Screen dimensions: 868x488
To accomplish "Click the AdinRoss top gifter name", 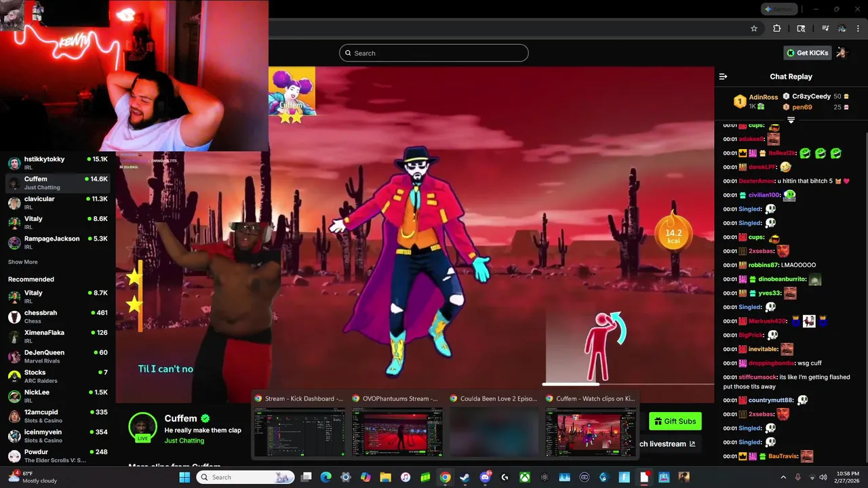I will 763,97.
